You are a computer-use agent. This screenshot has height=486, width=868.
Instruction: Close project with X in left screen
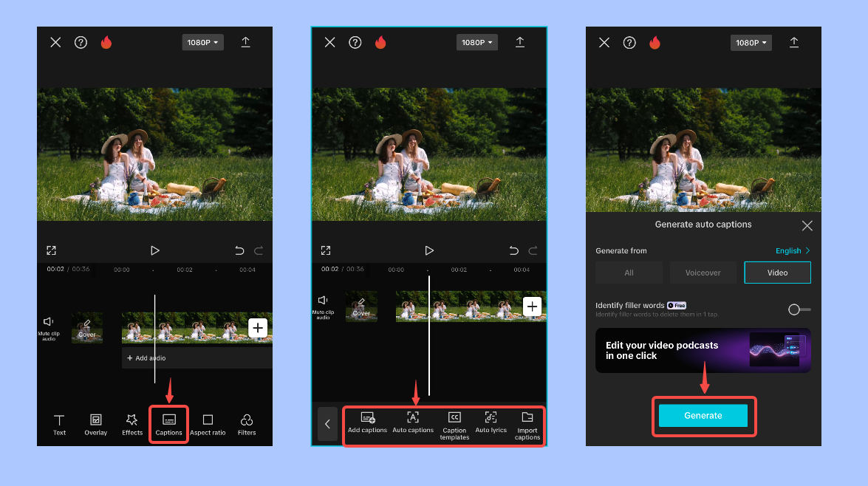(55, 43)
